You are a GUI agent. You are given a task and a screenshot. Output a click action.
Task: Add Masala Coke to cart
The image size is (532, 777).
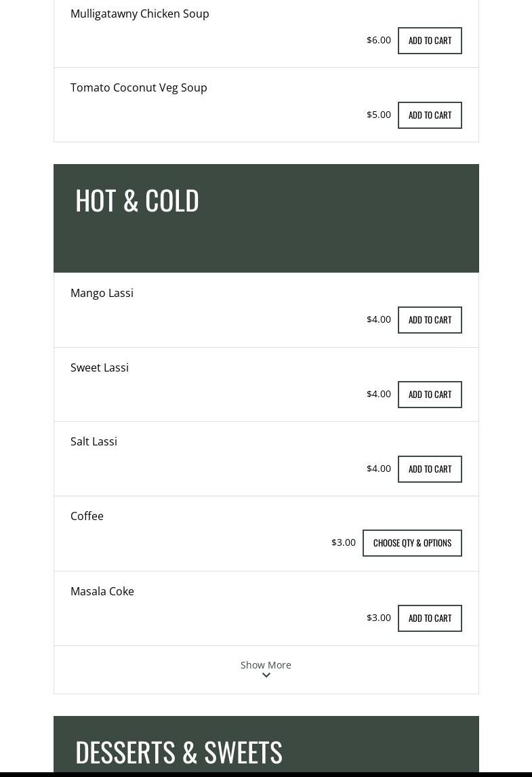[x=430, y=618]
